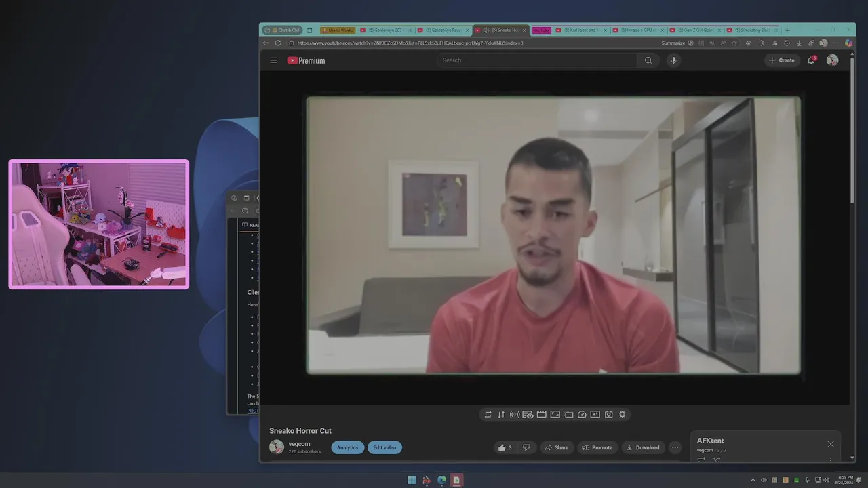
Task: Add a new browser tab
Action: point(787,30)
